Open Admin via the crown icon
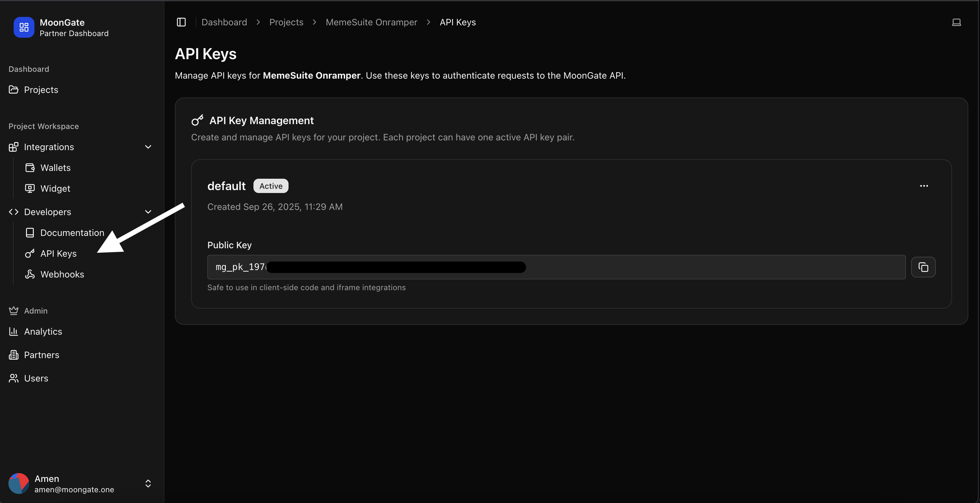 pyautogui.click(x=14, y=310)
